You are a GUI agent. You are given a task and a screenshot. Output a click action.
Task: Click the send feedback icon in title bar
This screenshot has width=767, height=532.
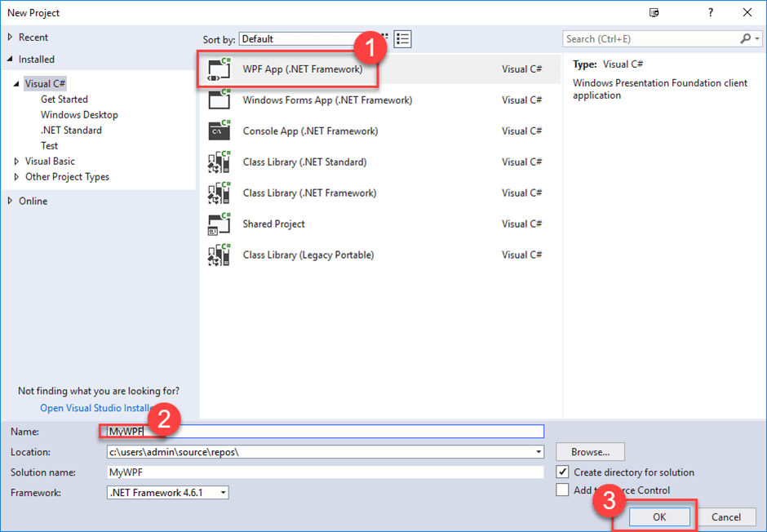pyautogui.click(x=654, y=12)
